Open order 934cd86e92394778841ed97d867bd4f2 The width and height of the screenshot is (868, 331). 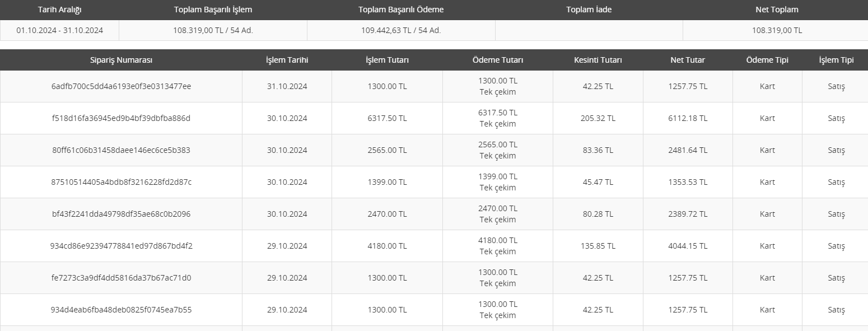[x=121, y=246]
